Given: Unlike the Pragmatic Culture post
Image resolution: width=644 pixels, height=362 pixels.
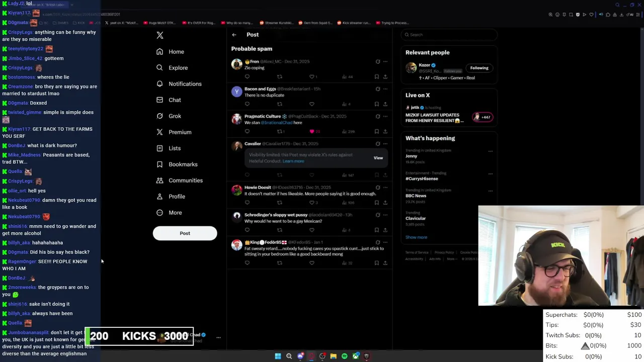Looking at the screenshot, I should (312, 131).
